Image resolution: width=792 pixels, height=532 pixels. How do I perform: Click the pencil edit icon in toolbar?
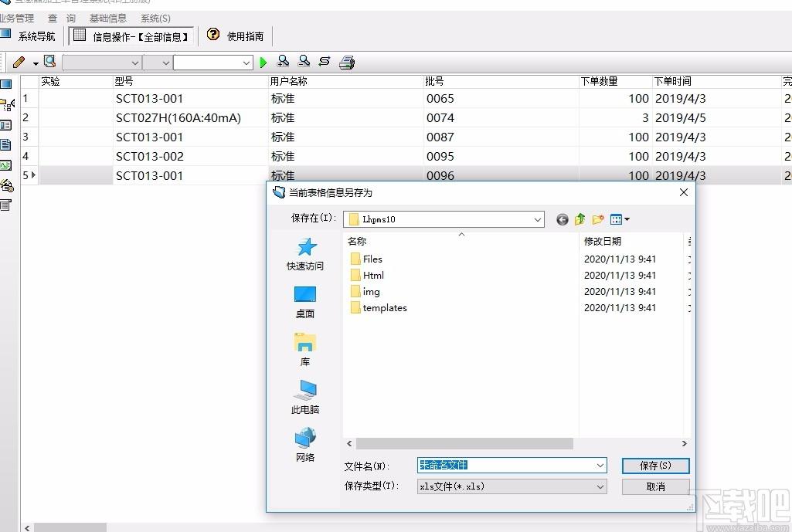click(19, 62)
